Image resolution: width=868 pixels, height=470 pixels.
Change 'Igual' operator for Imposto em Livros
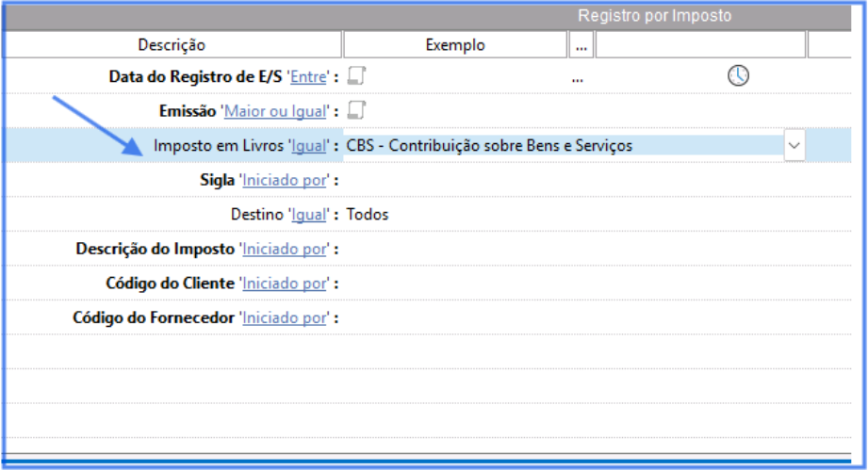[308, 146]
